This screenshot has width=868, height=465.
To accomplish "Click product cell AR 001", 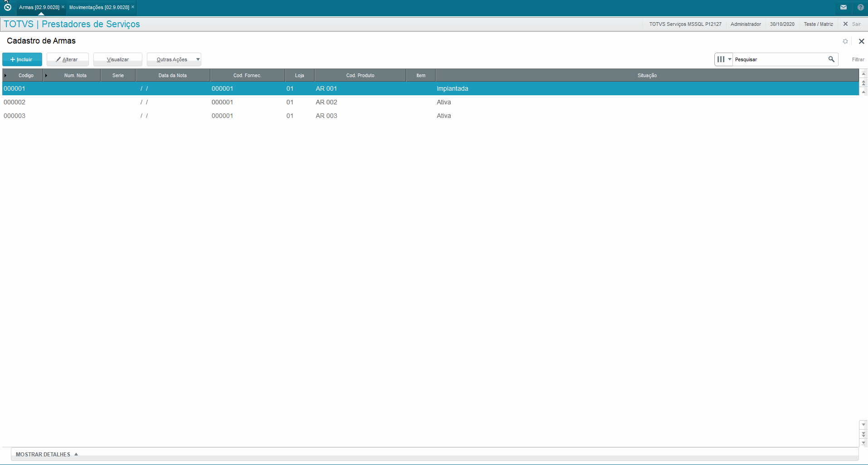I will click(326, 88).
